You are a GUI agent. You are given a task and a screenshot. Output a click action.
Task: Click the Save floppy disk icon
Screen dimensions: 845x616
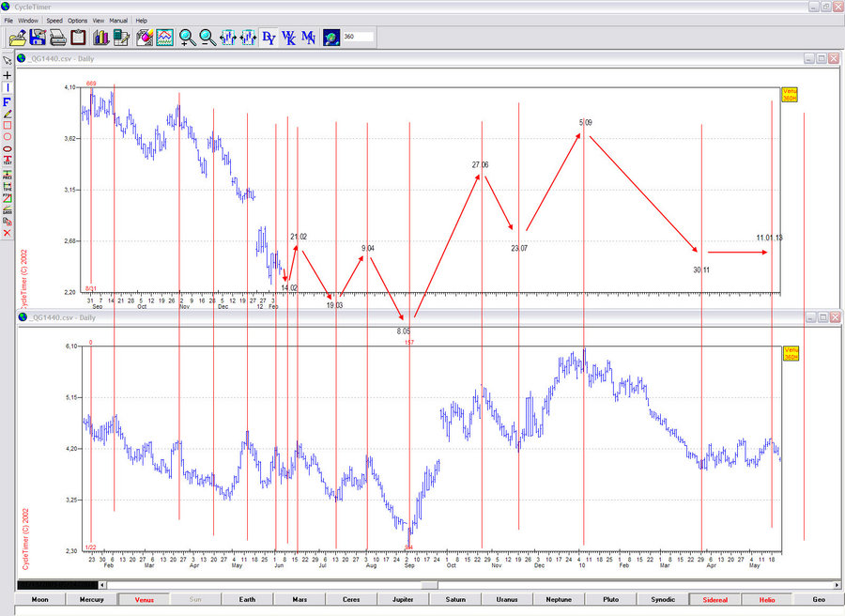(x=38, y=38)
